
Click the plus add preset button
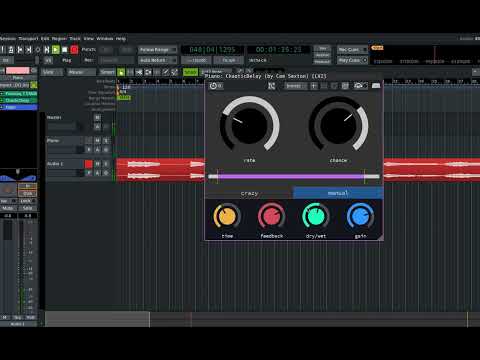[x=314, y=86]
